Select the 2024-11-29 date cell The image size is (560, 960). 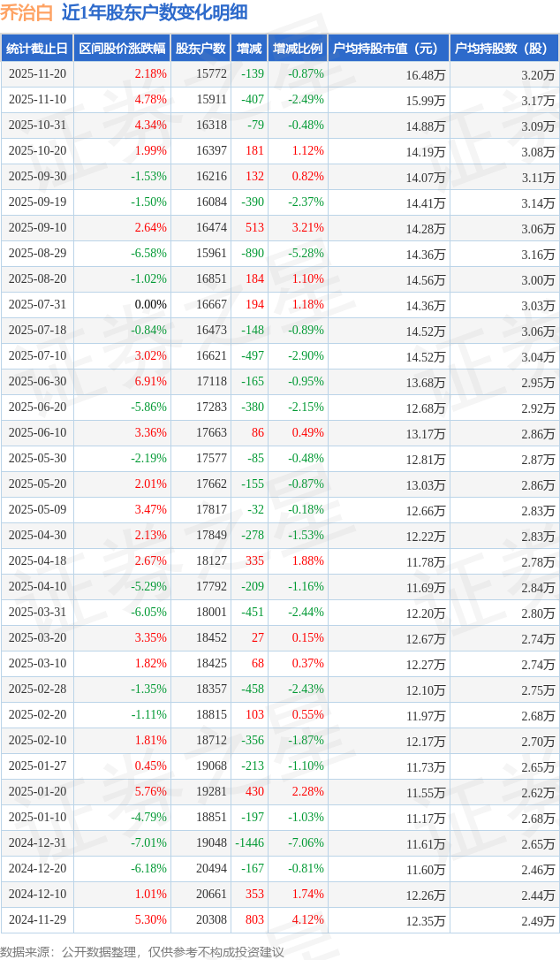37,920
